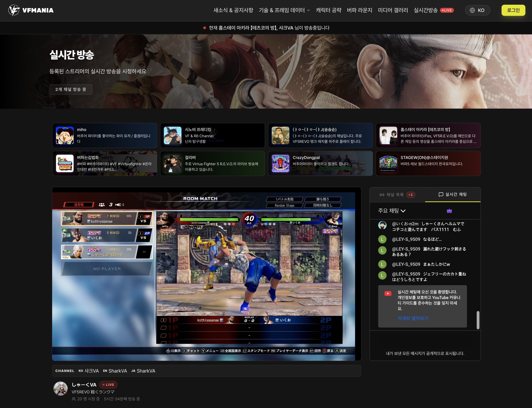Click the red LIVE badge in navigation
Screen dimensions: 532x408
coord(447,10)
